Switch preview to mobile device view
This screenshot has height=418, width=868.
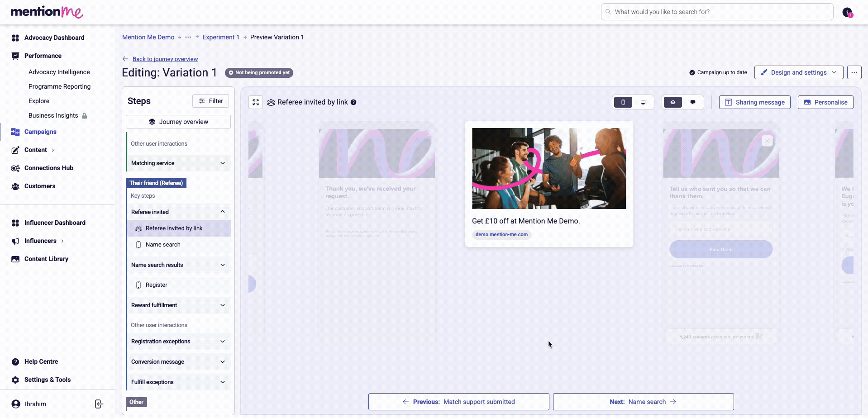[623, 102]
